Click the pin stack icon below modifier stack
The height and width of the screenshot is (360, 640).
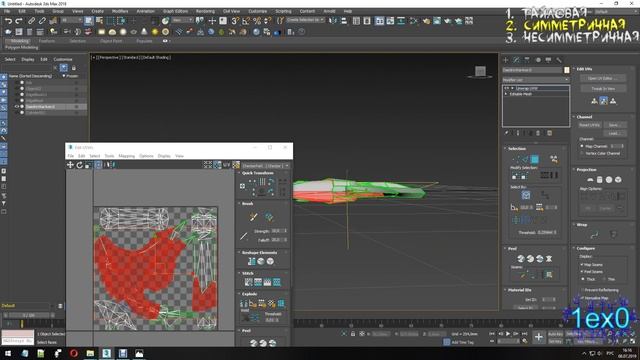507,133
